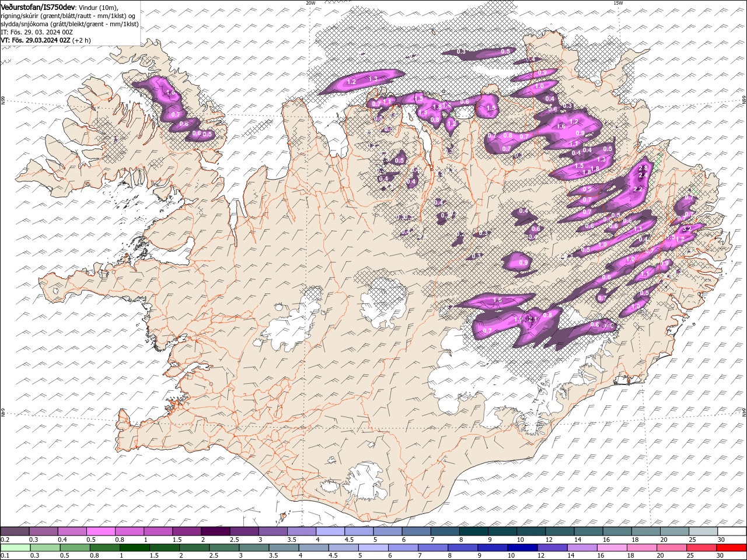Click the Veðurstofan/IS750dev map title

click(38, 6)
